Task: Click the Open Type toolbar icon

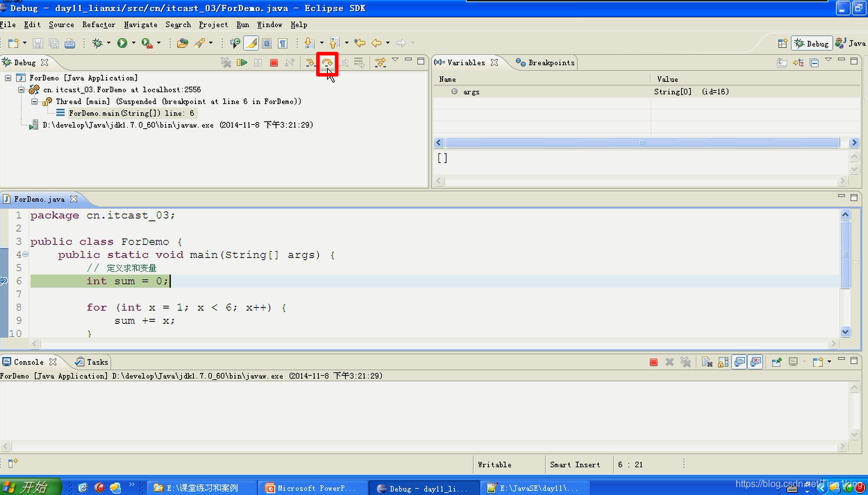Action: tap(182, 43)
